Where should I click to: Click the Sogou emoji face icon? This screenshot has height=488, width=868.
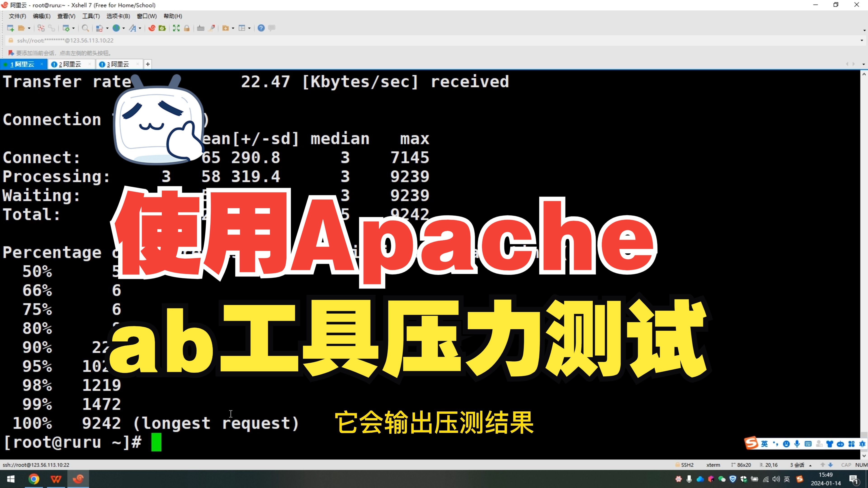coord(786,444)
